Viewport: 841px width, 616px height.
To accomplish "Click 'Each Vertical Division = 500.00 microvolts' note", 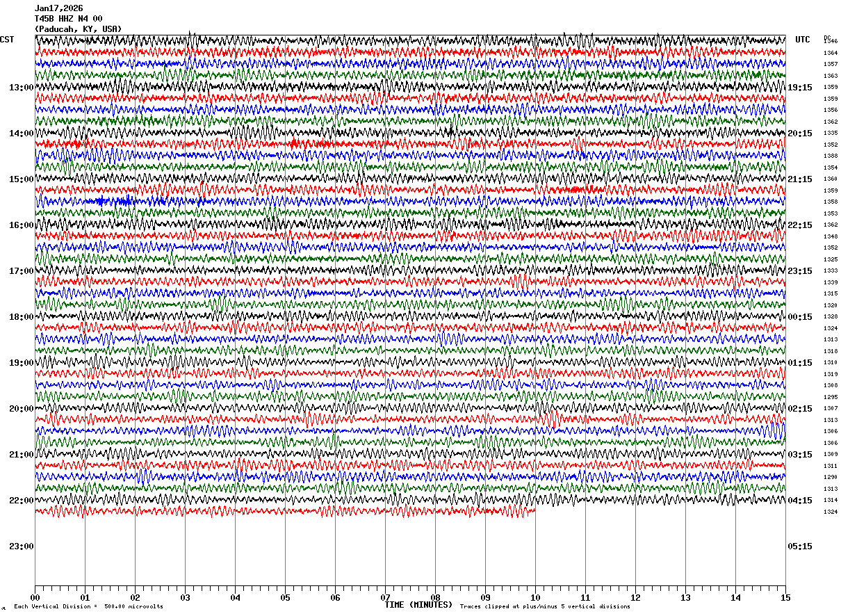I will (89, 607).
